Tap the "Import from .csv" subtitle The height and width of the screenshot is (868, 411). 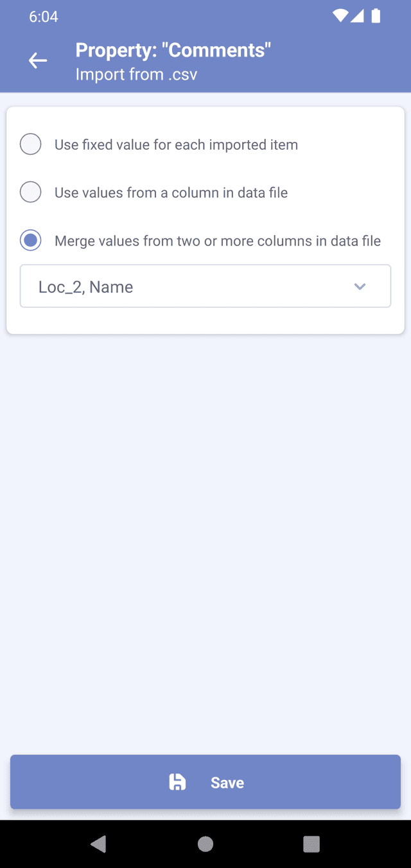point(136,75)
